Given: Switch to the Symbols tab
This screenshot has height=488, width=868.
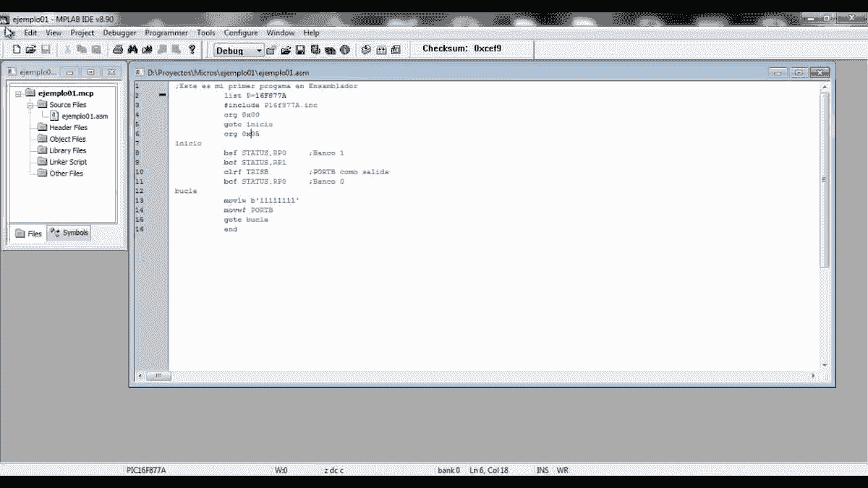Looking at the screenshot, I should [69, 232].
